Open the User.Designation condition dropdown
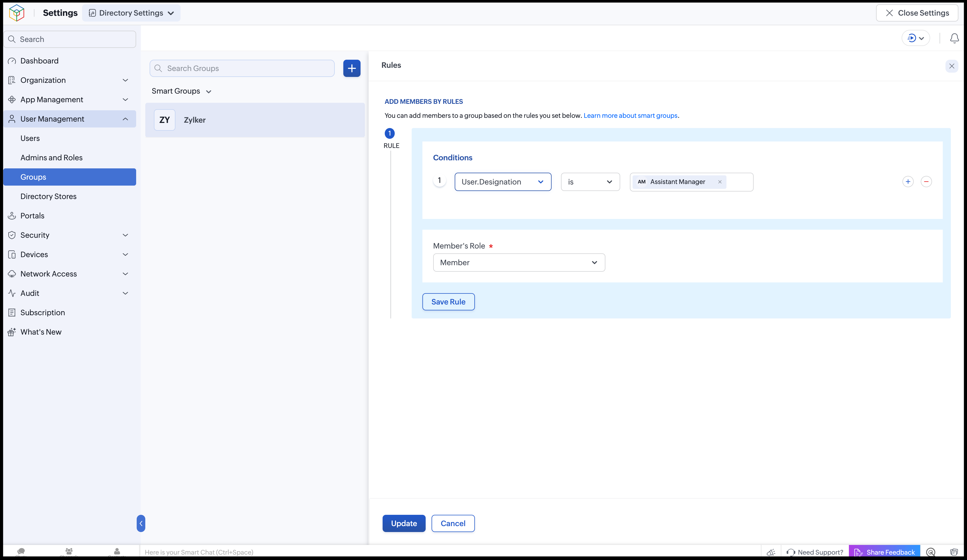The width and height of the screenshot is (967, 560). coord(503,182)
